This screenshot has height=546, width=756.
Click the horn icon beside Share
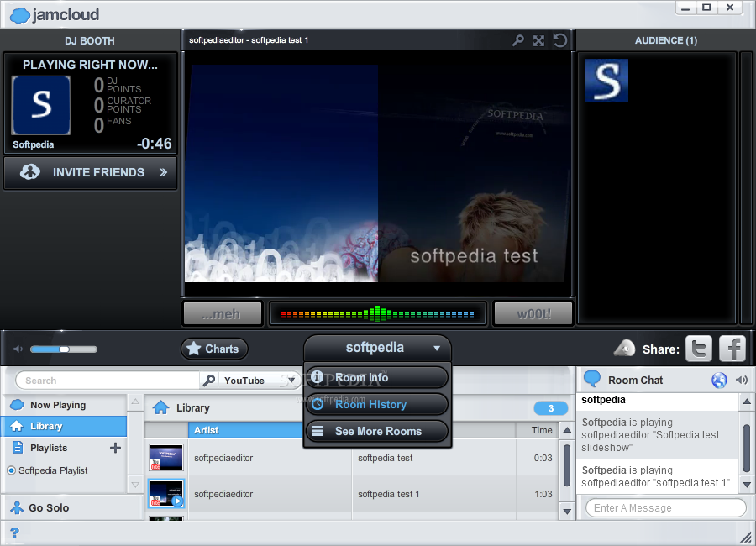pyautogui.click(x=624, y=349)
